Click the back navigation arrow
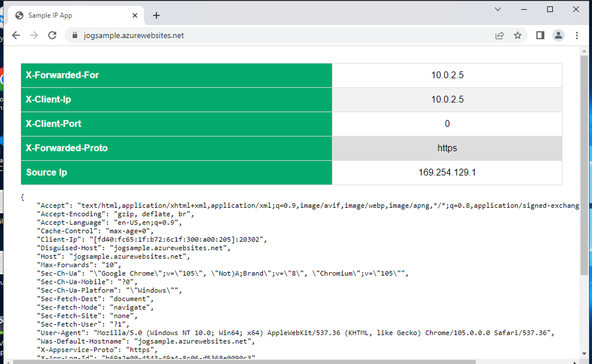Image resolution: width=592 pixels, height=364 pixels. (16, 35)
